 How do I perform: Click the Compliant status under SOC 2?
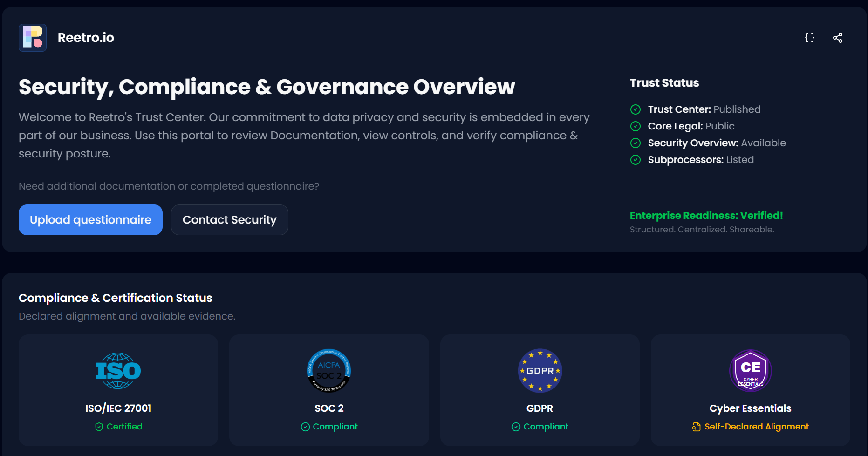[335, 427]
